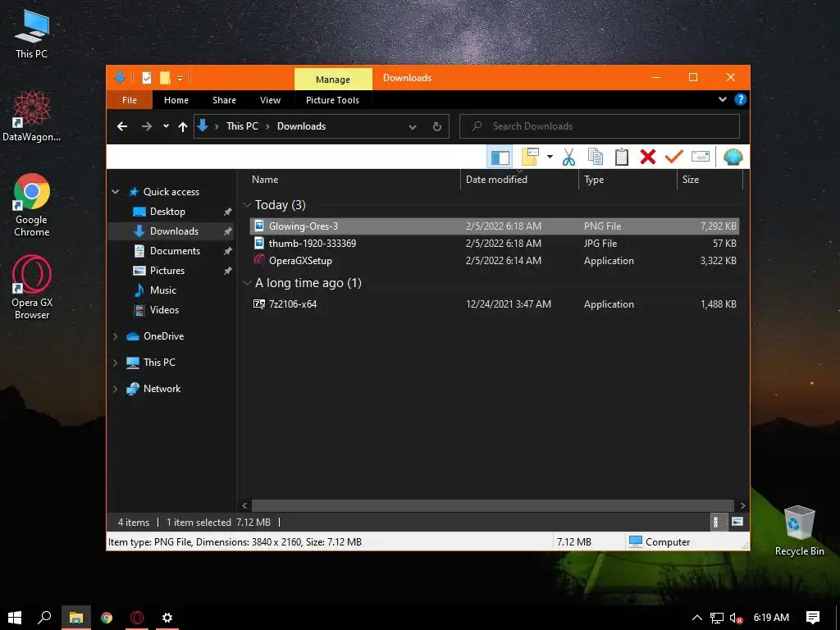This screenshot has width=840, height=630.
Task: Open the Picture Tools tab
Action: 332,100
